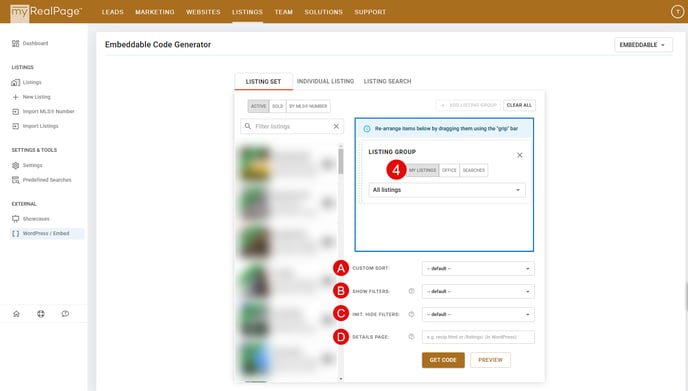Viewport: 688px width, 391px height.
Task: Open the Websites menu
Action: click(203, 12)
